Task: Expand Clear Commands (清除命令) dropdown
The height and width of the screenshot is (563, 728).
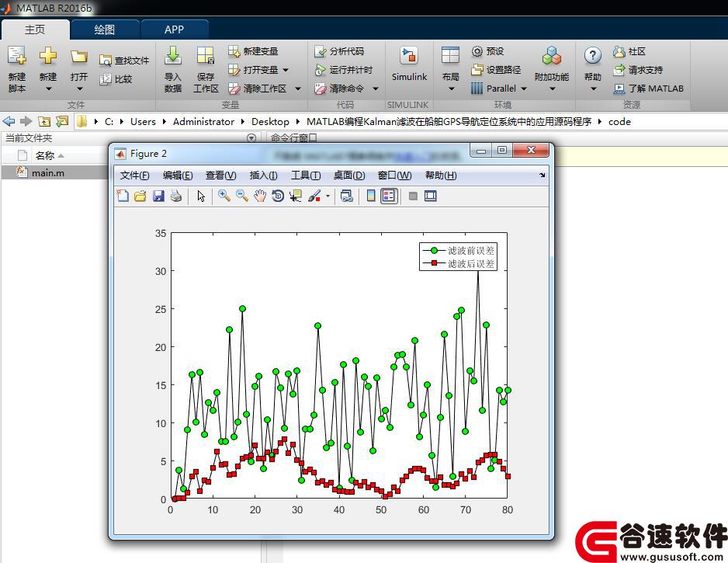Action: (375, 89)
